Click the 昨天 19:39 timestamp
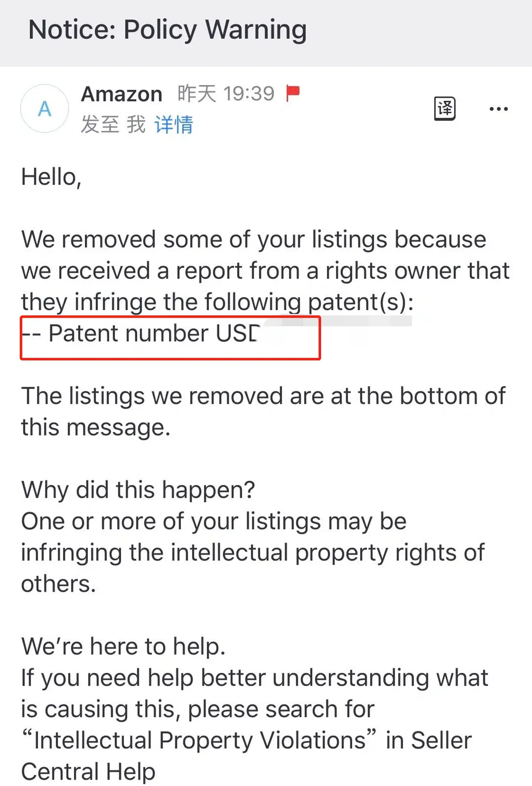This screenshot has height=786, width=532. 226,93
